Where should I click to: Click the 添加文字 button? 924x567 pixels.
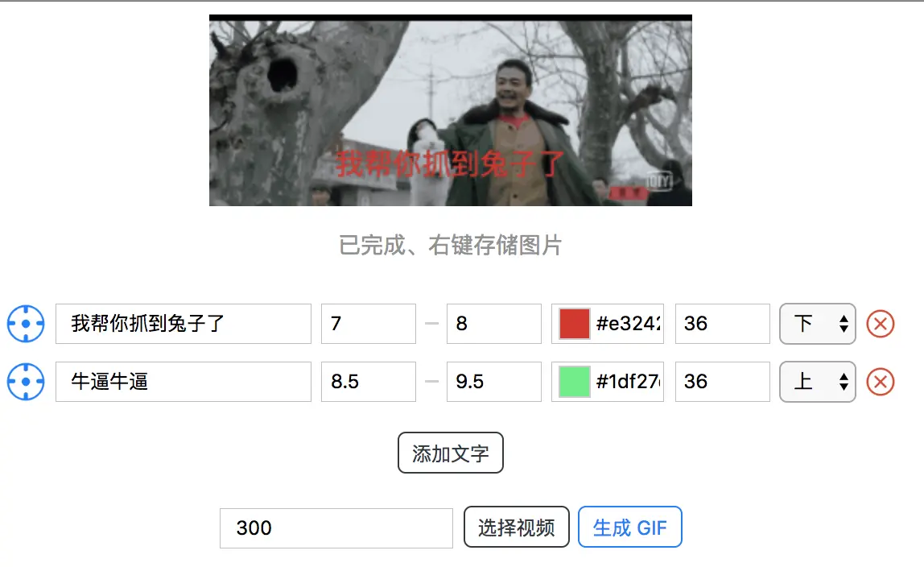(x=450, y=453)
